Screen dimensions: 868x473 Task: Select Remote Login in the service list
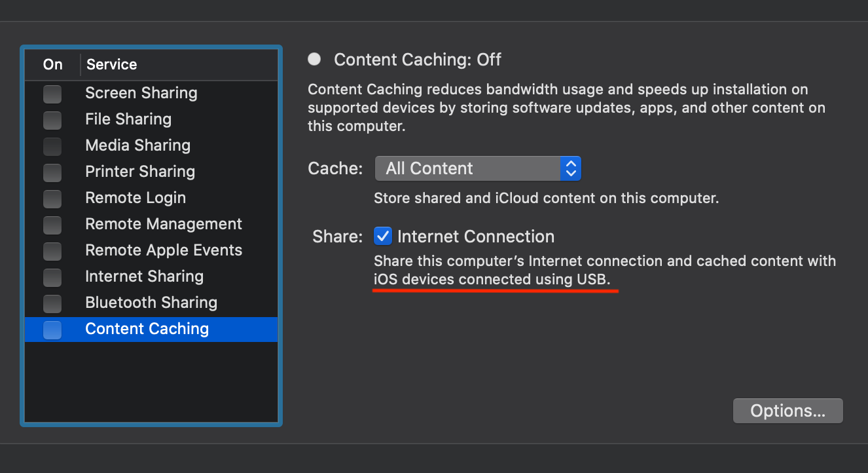[x=136, y=198]
